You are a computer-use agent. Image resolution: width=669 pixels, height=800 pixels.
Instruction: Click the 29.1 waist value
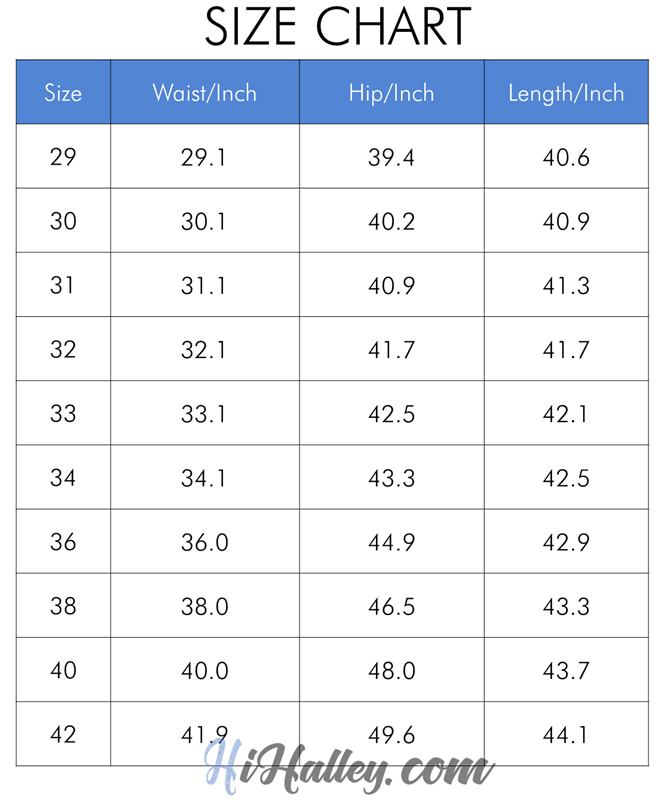click(204, 157)
